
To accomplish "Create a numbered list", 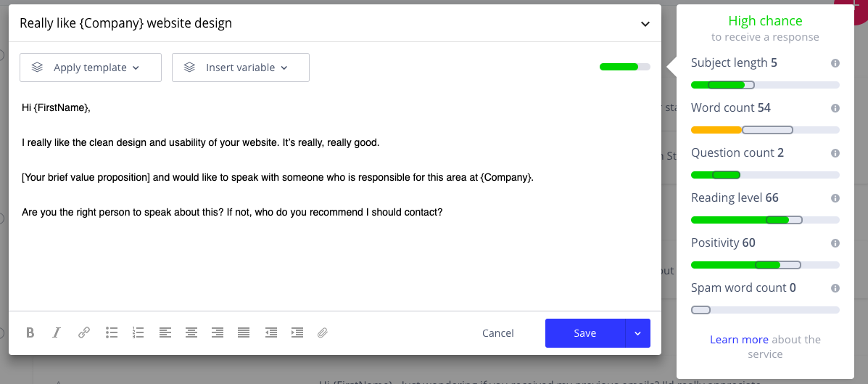I will 139,333.
